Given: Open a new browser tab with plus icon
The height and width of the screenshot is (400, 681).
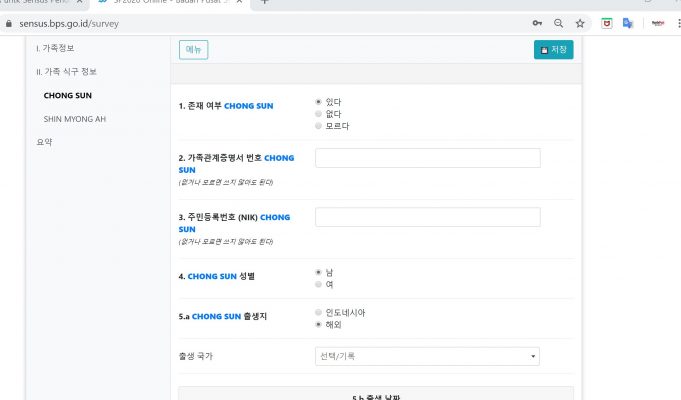Looking at the screenshot, I should pyautogui.click(x=265, y=2).
